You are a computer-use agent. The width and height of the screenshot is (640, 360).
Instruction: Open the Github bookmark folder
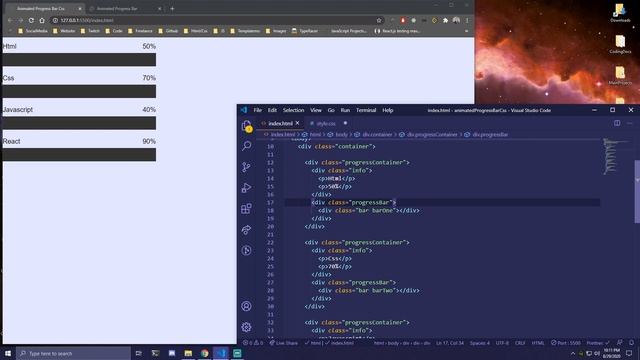pos(168,31)
